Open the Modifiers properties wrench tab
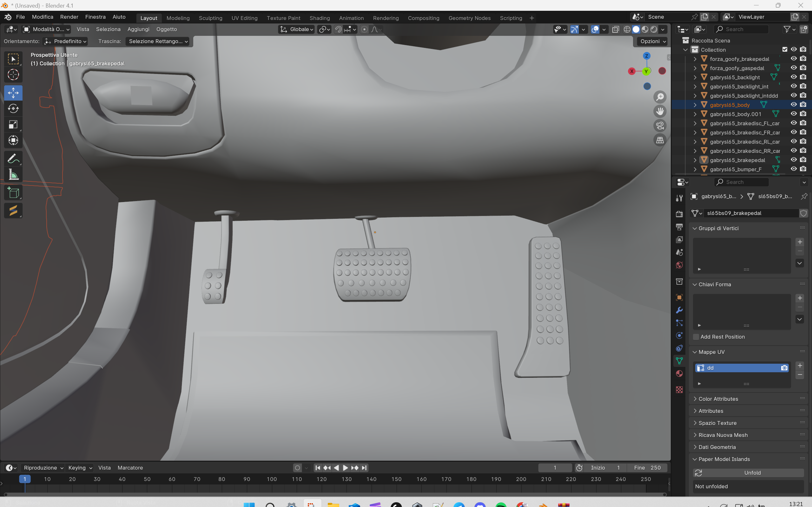 679,310
